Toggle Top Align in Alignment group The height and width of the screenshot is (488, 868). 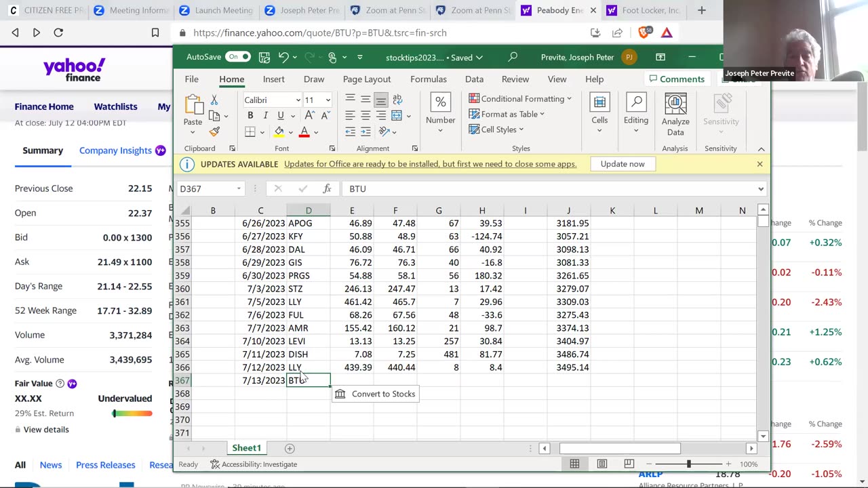(350, 100)
